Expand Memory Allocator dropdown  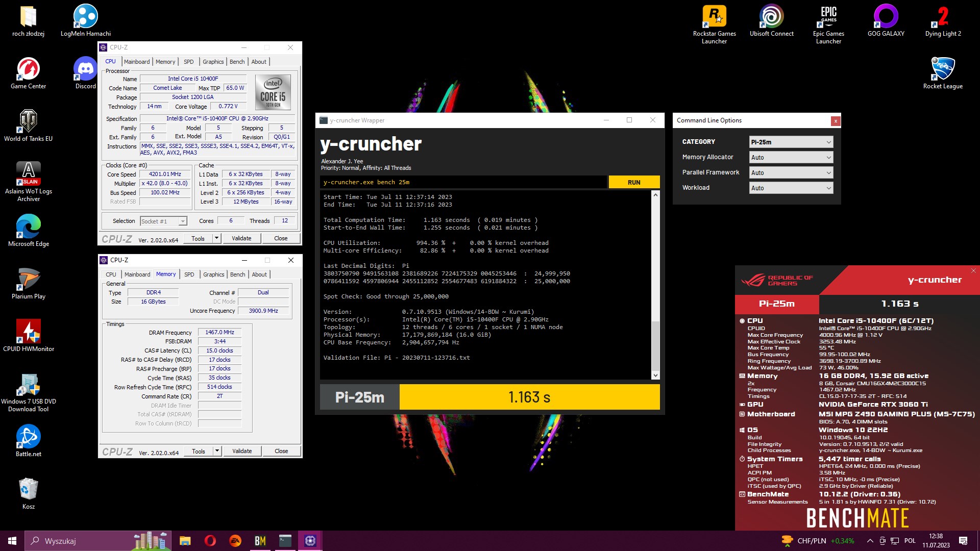click(x=791, y=157)
